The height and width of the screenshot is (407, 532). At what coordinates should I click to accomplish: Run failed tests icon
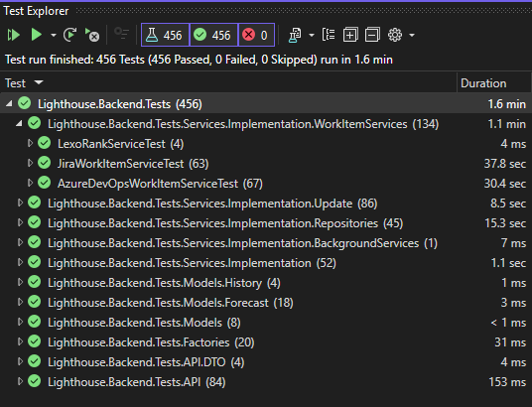[92, 35]
